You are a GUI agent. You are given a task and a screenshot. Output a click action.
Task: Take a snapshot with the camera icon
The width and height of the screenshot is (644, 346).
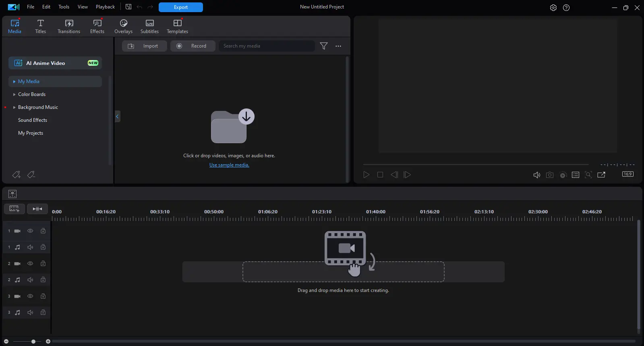click(x=550, y=175)
